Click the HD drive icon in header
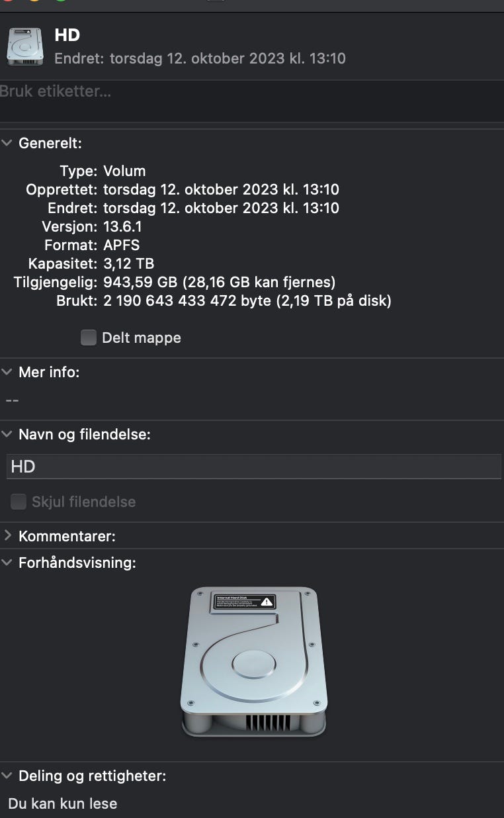504x818 pixels. [x=25, y=46]
